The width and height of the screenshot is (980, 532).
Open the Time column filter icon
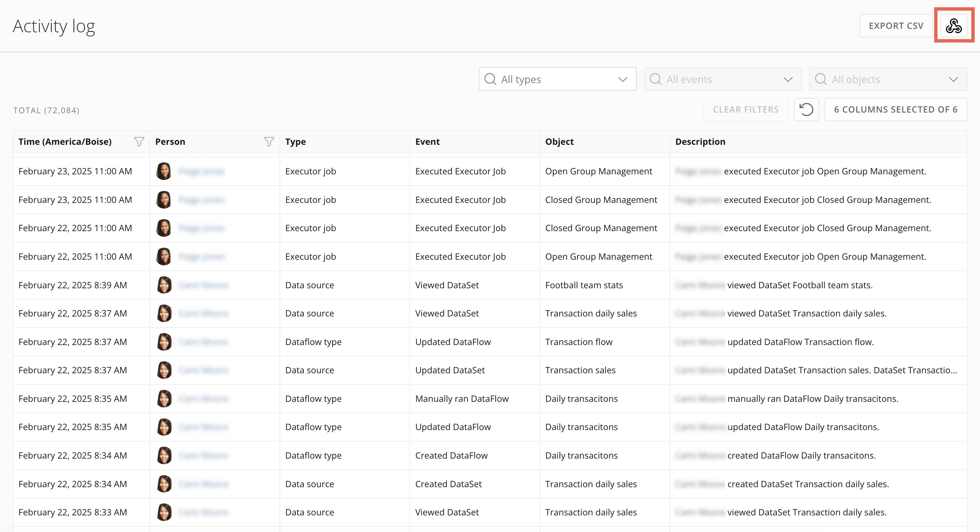pyautogui.click(x=139, y=142)
